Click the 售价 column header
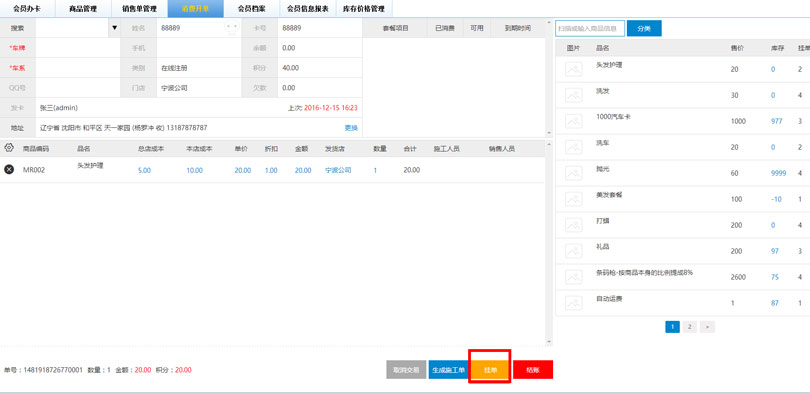 (737, 48)
